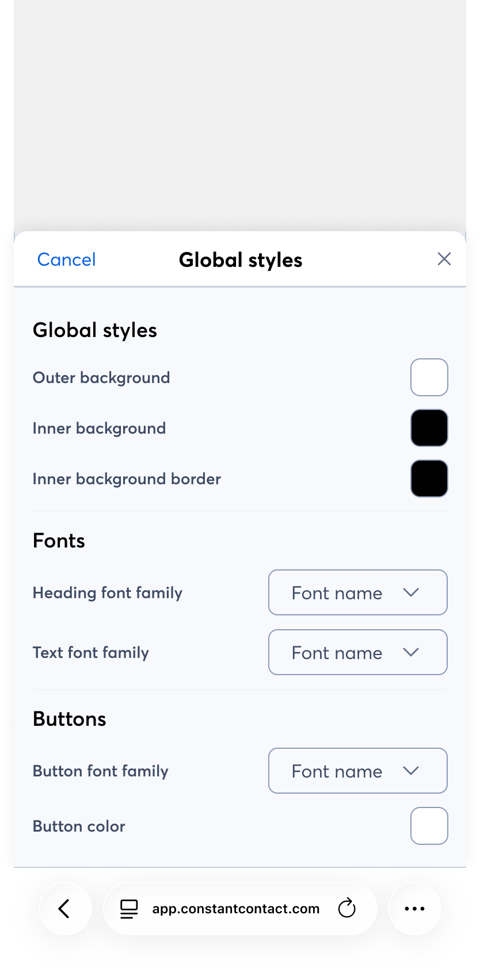The width and height of the screenshot is (480, 980).
Task: Close the Global styles panel with X
Action: click(x=444, y=259)
